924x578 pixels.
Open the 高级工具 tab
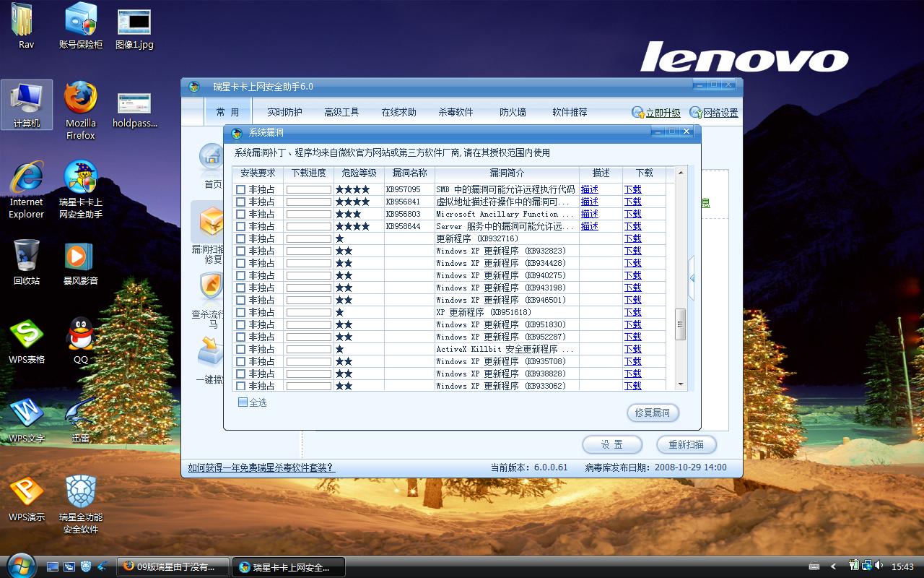click(341, 112)
